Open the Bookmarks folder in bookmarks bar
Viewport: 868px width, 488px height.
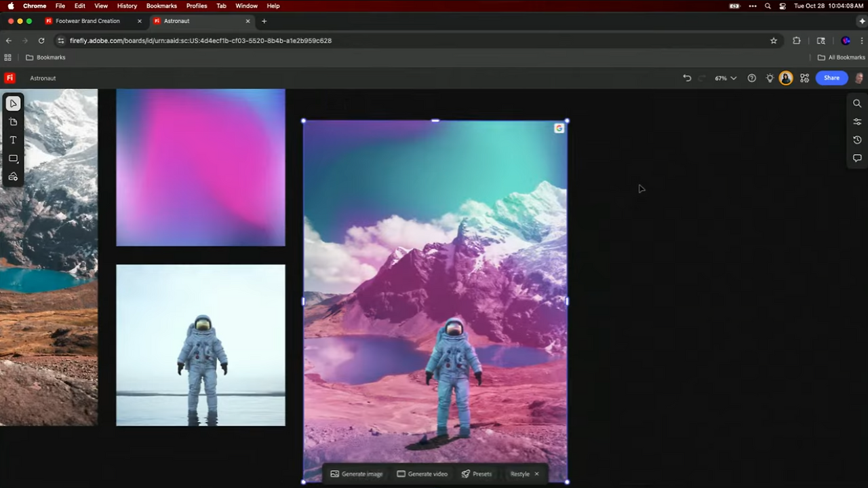point(45,58)
